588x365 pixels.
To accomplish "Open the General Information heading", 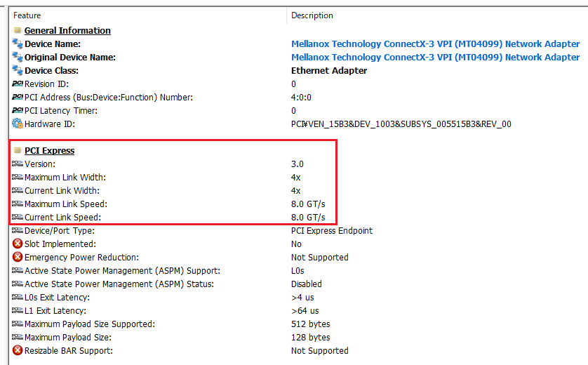I will 67,30.
